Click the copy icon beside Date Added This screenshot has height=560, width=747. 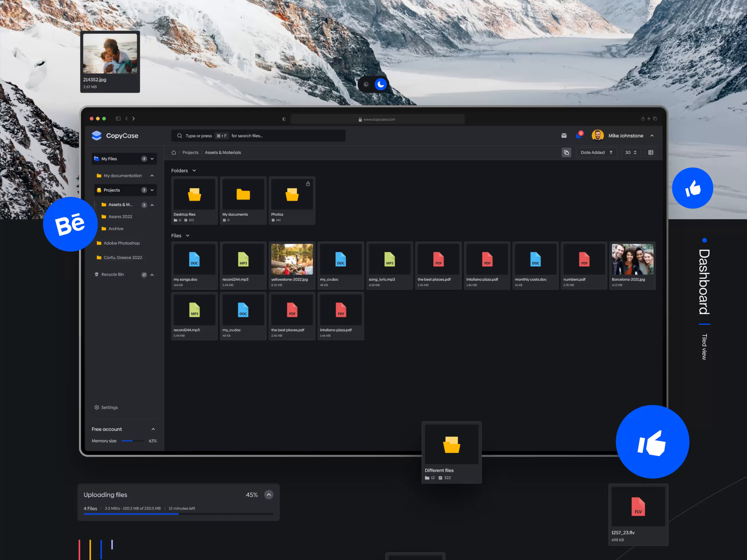point(566,153)
